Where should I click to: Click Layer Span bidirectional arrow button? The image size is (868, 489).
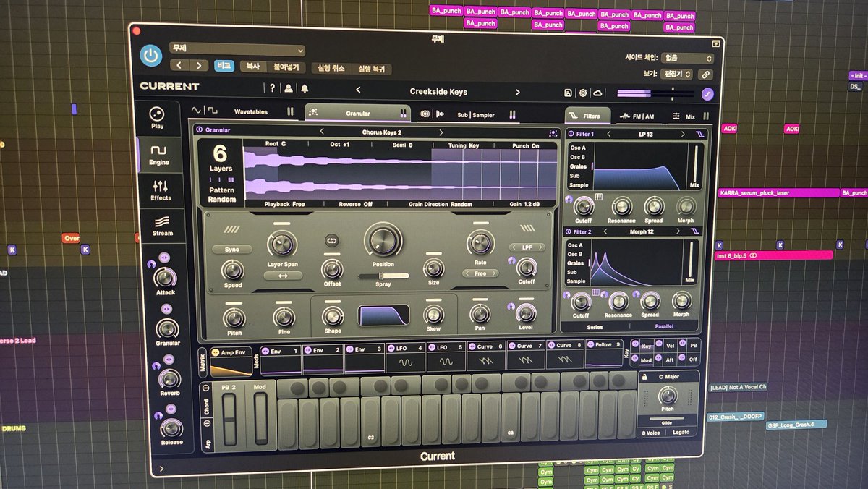[x=282, y=276]
